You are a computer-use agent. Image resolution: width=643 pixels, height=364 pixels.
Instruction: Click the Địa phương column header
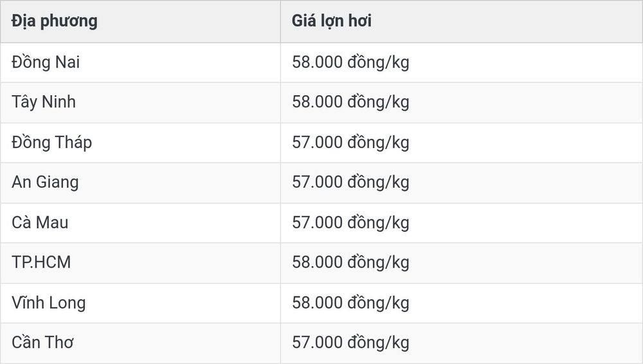(x=140, y=21)
